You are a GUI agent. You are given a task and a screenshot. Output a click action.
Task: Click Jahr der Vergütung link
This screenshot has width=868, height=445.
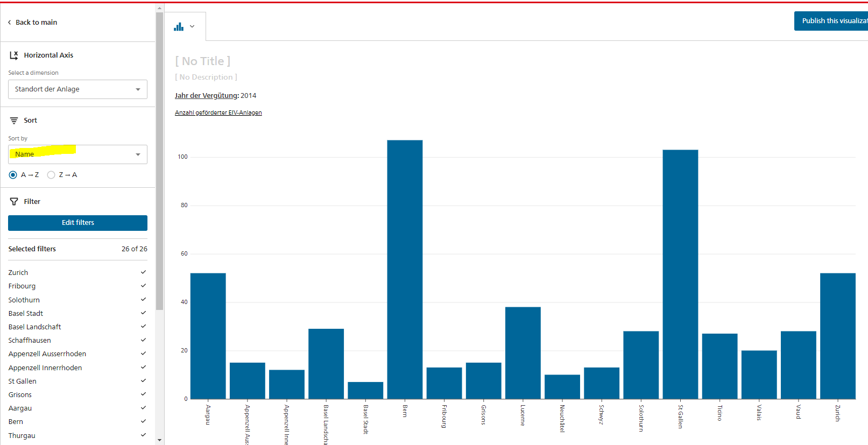[207, 96]
